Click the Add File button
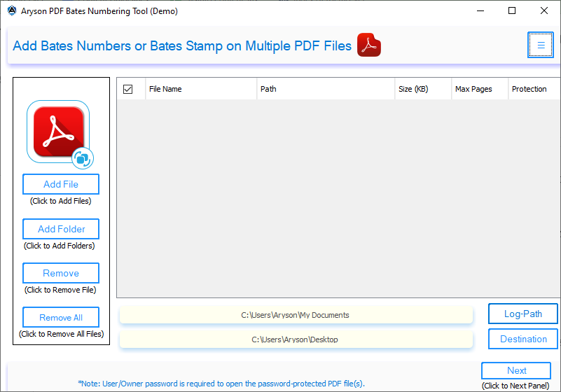 click(61, 184)
